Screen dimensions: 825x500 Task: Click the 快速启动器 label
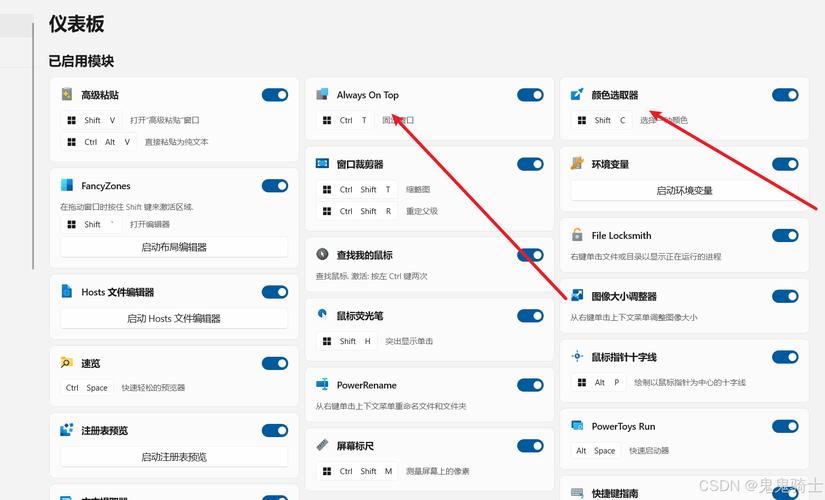pyautogui.click(x=649, y=451)
